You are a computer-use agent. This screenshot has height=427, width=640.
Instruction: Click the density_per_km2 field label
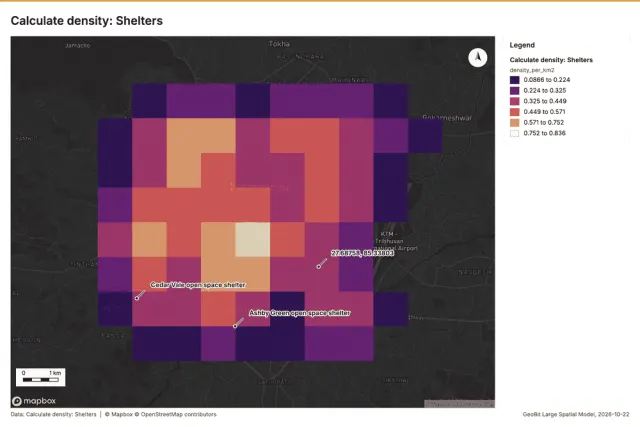532,70
